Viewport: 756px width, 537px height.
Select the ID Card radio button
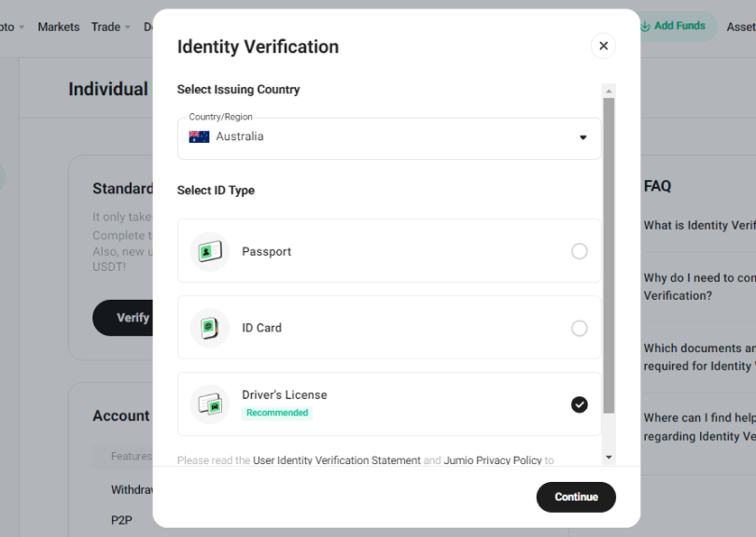pyautogui.click(x=579, y=328)
